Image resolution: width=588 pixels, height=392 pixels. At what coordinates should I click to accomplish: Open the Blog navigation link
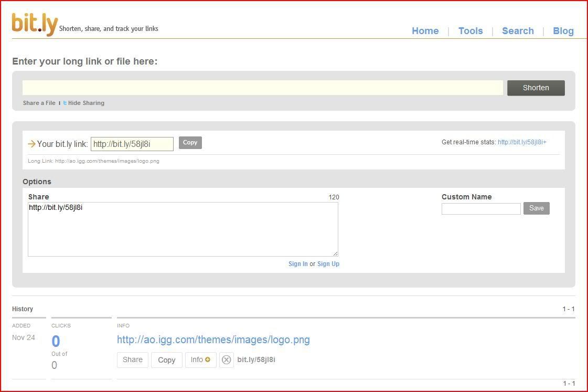563,31
